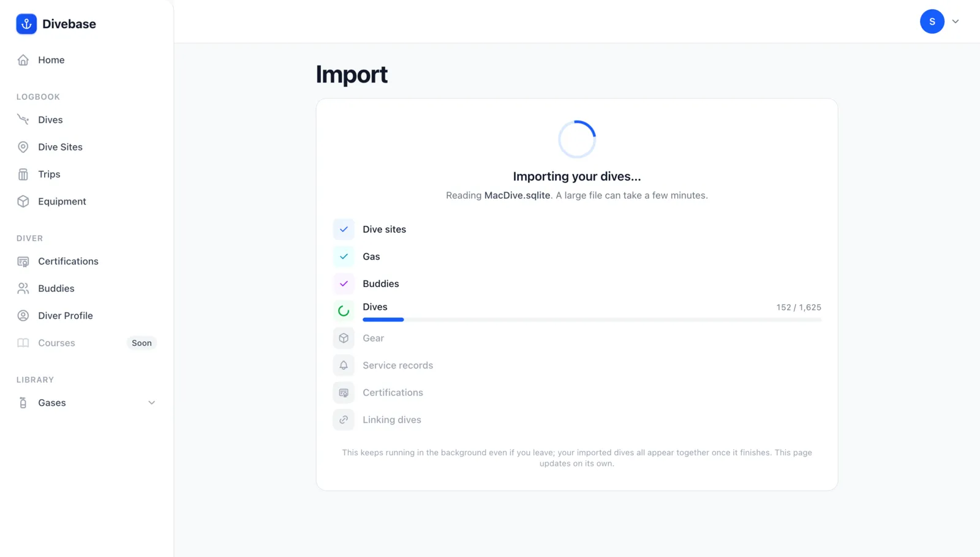The image size is (980, 557).
Task: Click the Home house icon
Action: (23, 60)
